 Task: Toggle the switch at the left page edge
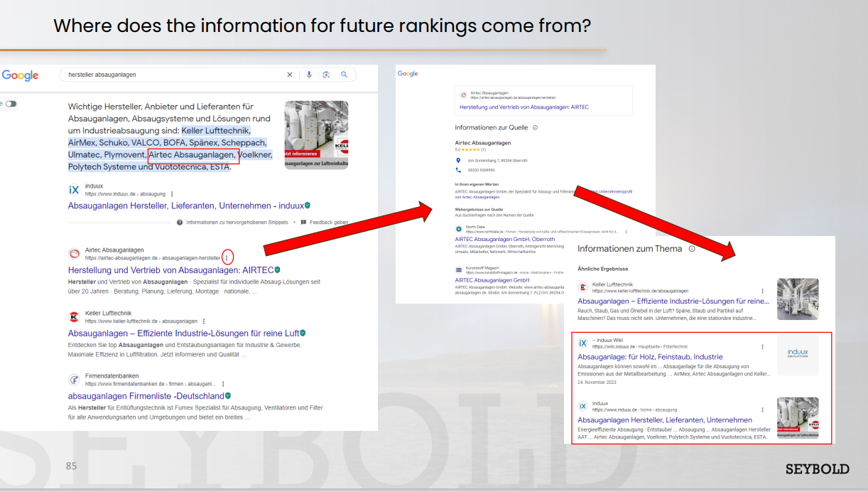click(10, 104)
